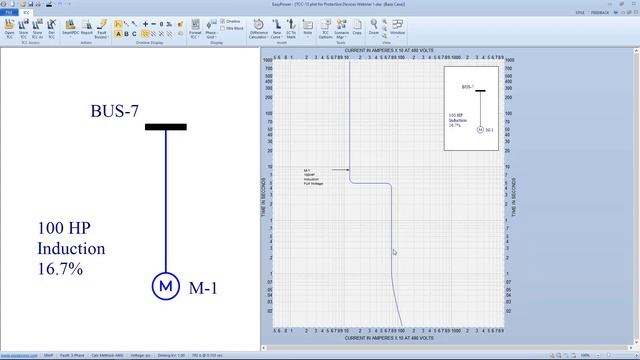Click the zero icon in One-line Display

(x=161, y=24)
